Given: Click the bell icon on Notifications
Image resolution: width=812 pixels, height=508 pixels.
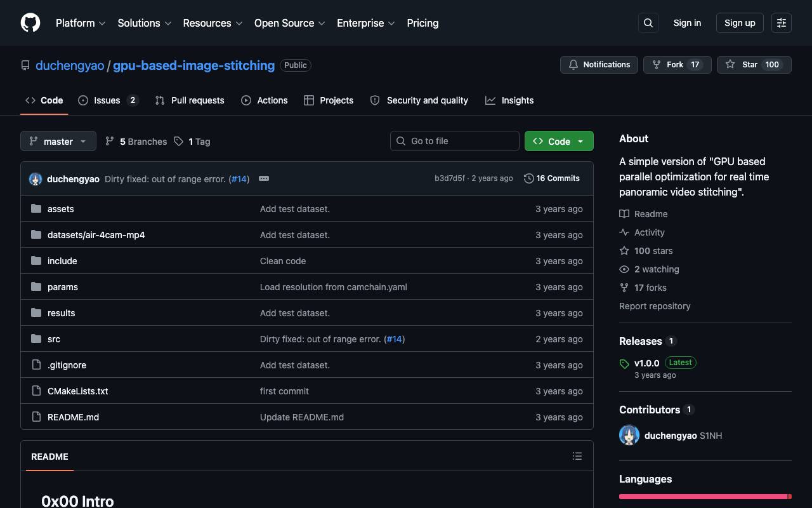Looking at the screenshot, I should [x=573, y=65].
